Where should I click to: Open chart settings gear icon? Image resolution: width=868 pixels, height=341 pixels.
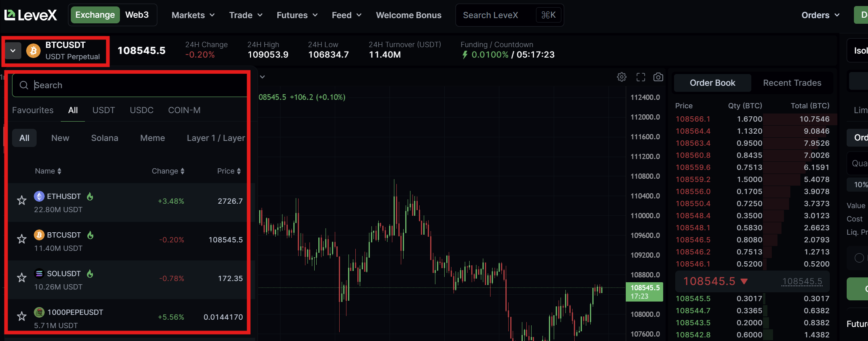[x=622, y=77]
